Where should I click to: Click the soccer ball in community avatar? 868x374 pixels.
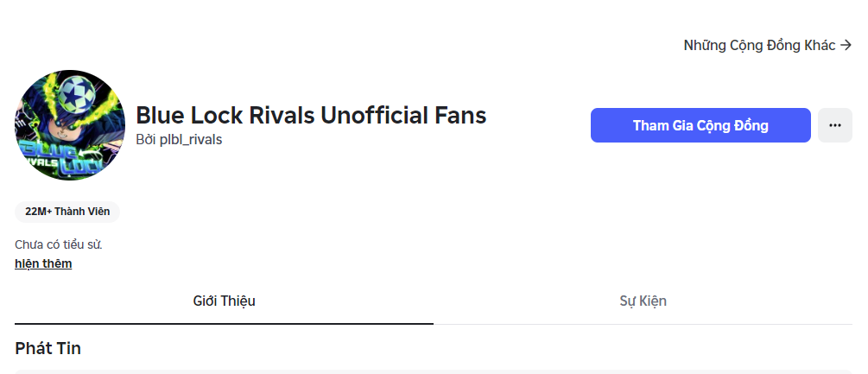[77, 93]
